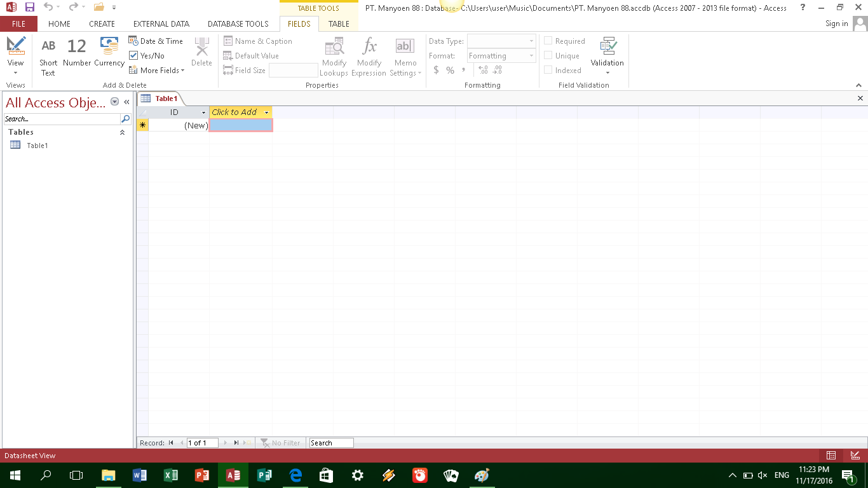Open the Data Type dropdown
The width and height of the screenshot is (868, 488).
(x=531, y=41)
